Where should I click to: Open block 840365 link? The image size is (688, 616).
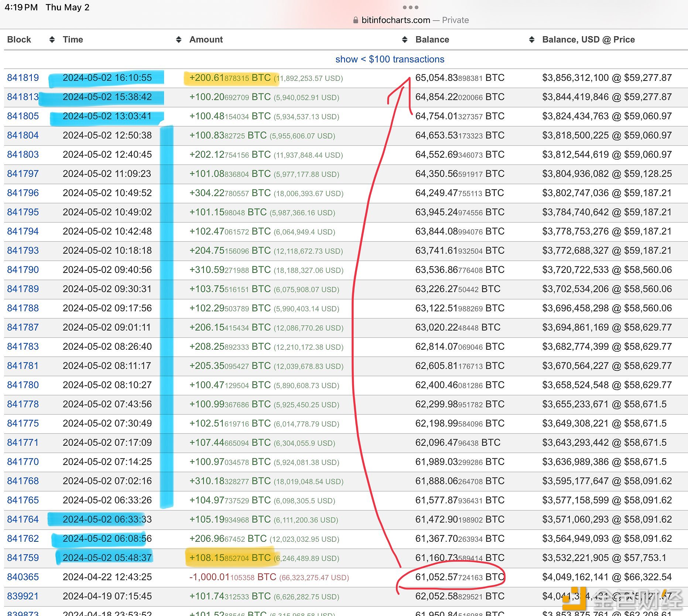[23, 577]
